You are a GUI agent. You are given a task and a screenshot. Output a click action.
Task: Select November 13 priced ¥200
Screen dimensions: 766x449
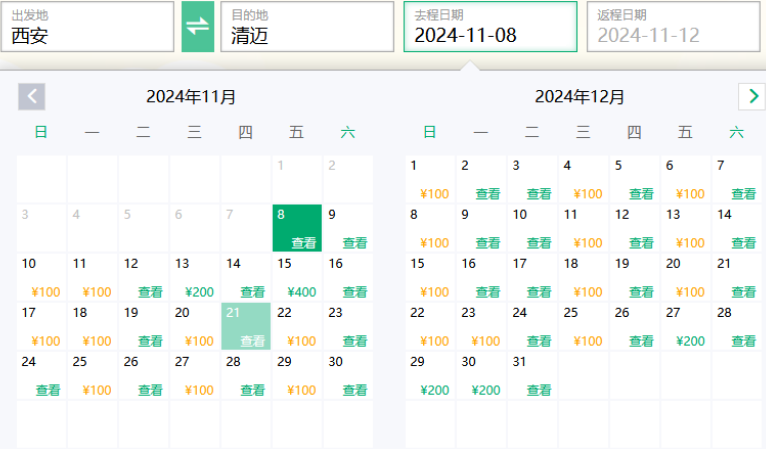point(195,277)
